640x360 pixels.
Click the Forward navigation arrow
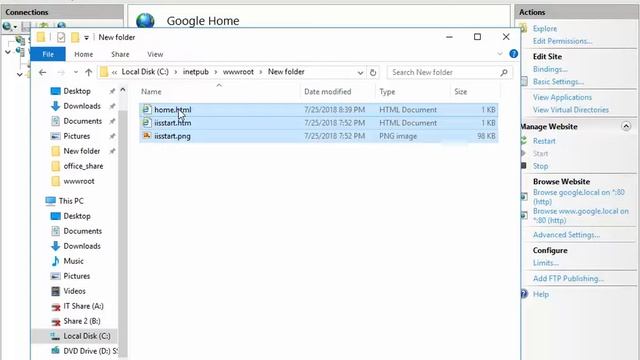(61, 72)
